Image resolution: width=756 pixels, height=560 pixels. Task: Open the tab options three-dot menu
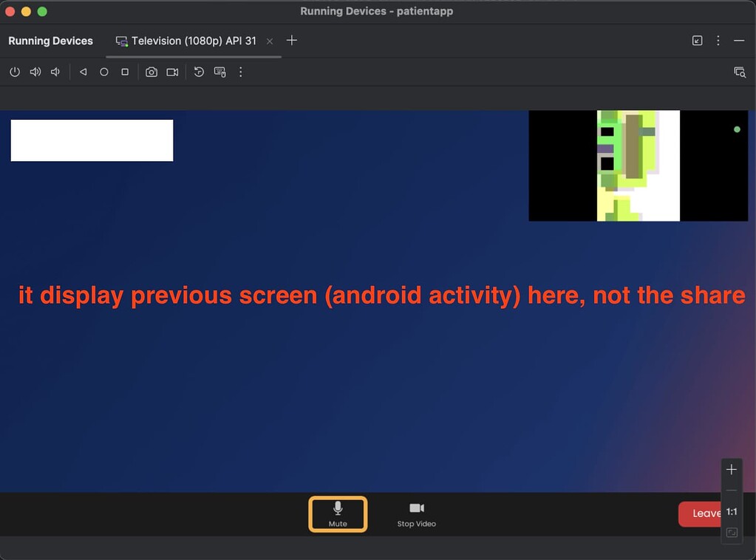click(718, 41)
